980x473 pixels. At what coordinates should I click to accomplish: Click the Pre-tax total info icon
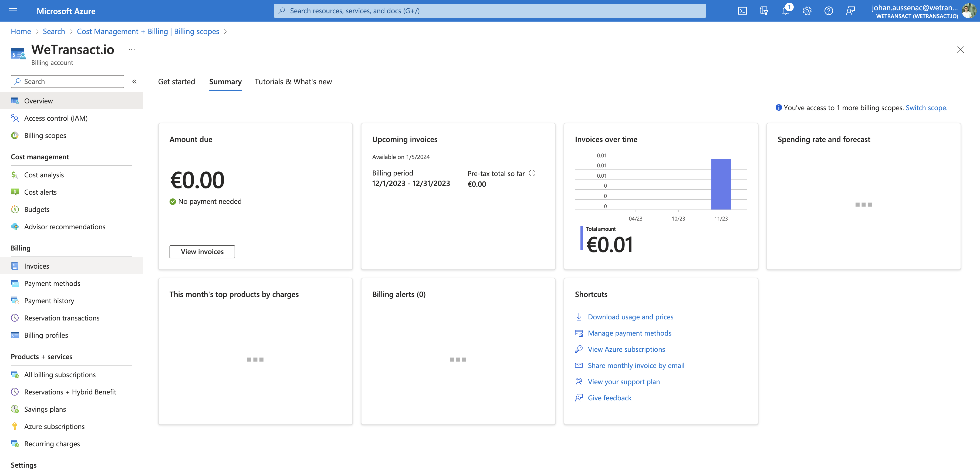pyautogui.click(x=532, y=173)
